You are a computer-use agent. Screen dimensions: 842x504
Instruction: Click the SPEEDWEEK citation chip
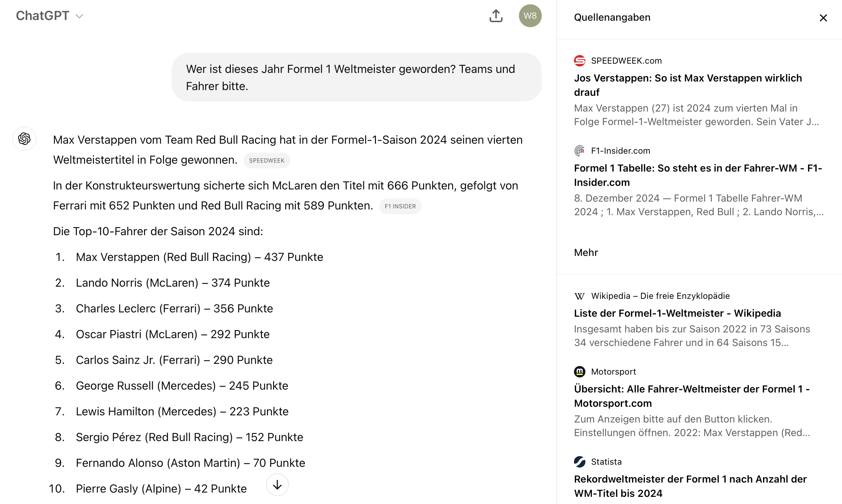(x=267, y=160)
